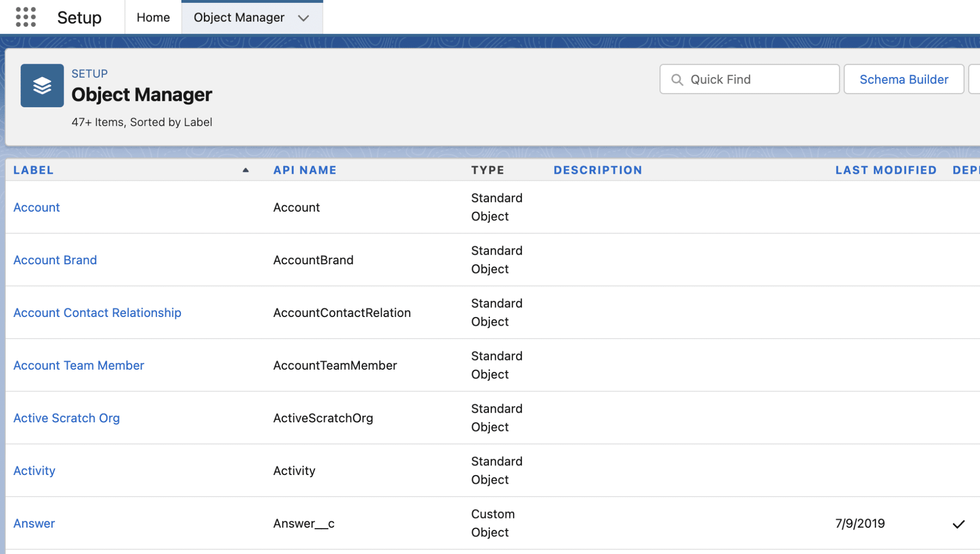Open the Answer custom object
The width and height of the screenshot is (980, 554).
[34, 523]
